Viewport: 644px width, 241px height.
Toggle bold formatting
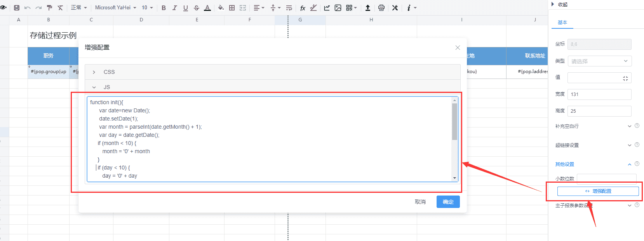(164, 8)
